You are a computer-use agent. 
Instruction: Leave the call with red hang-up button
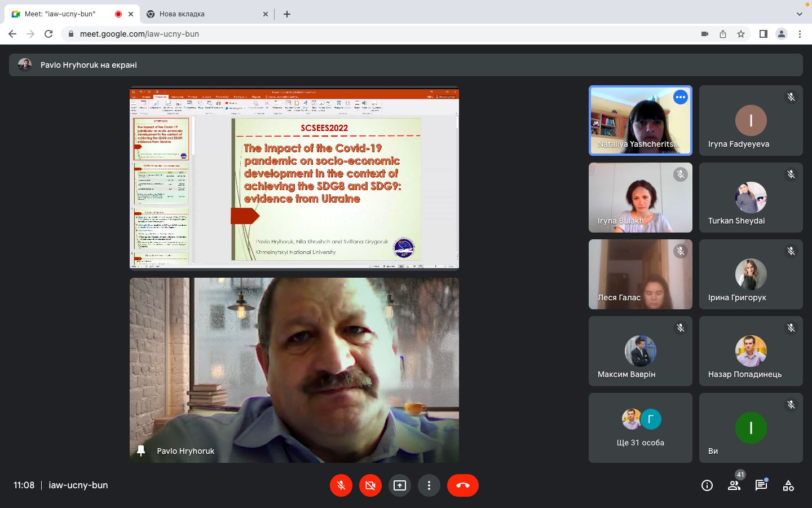[462, 485]
